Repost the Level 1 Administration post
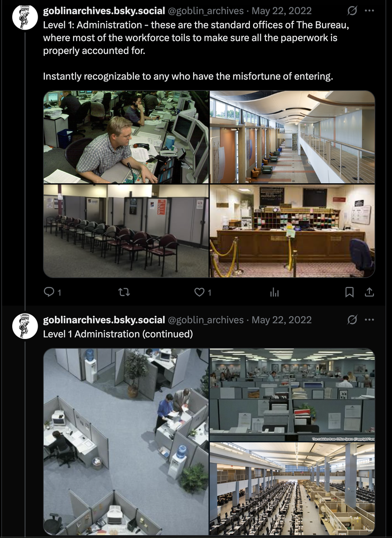Viewport: 392px width, 538px height. point(124,292)
